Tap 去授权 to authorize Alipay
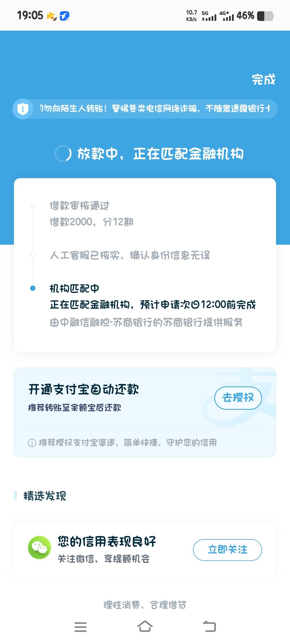 point(238,398)
